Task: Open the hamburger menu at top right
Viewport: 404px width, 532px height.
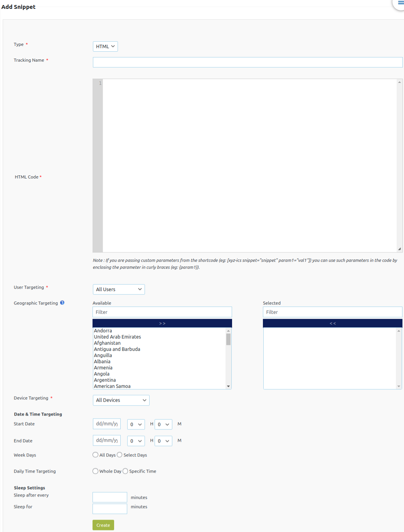Action: [x=400, y=3]
